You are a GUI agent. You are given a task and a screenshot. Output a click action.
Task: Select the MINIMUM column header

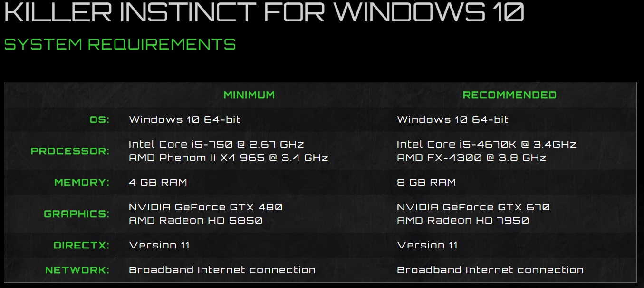(x=249, y=95)
